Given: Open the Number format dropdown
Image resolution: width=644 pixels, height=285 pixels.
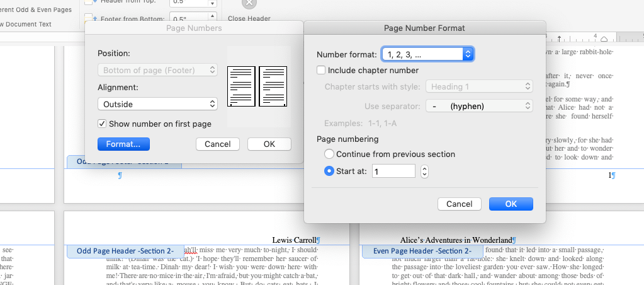Looking at the screenshot, I should point(427,54).
